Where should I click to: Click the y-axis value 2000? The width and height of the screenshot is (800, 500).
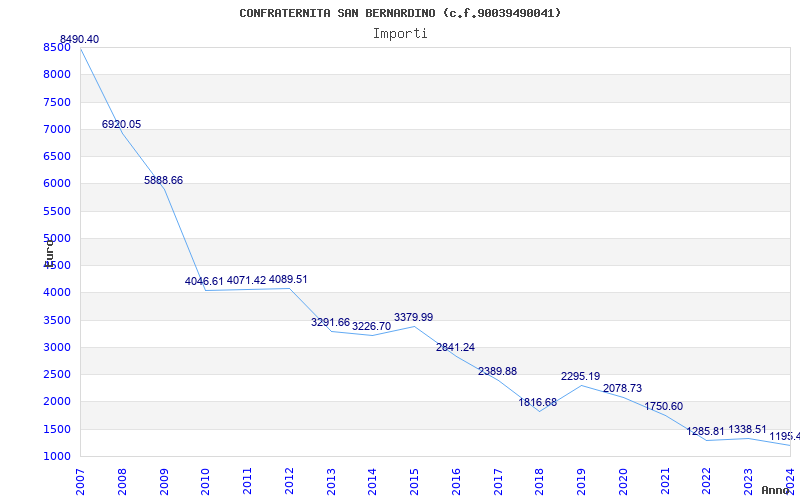tap(57, 402)
